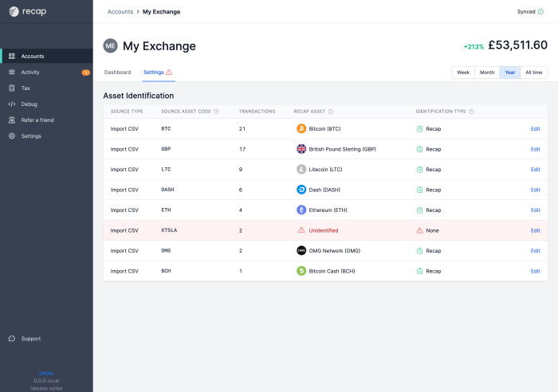
Task: Click the 0.0.0-local version text
Action: [x=46, y=381]
